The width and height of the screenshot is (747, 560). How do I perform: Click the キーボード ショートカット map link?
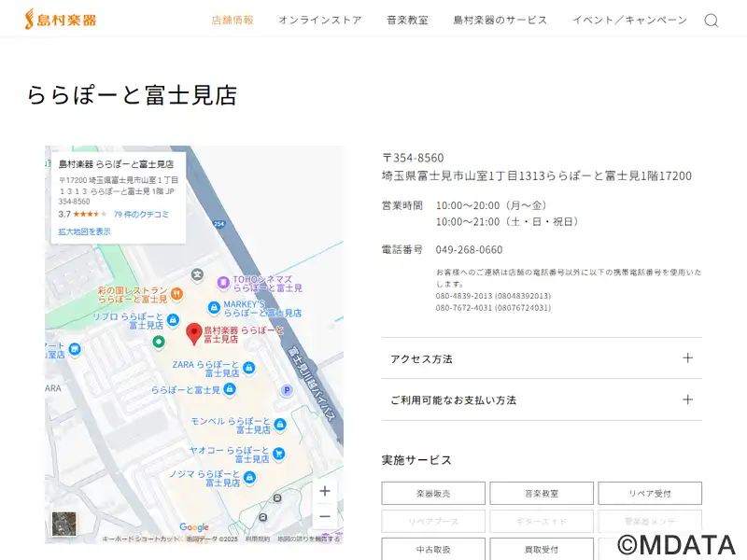[x=140, y=539]
